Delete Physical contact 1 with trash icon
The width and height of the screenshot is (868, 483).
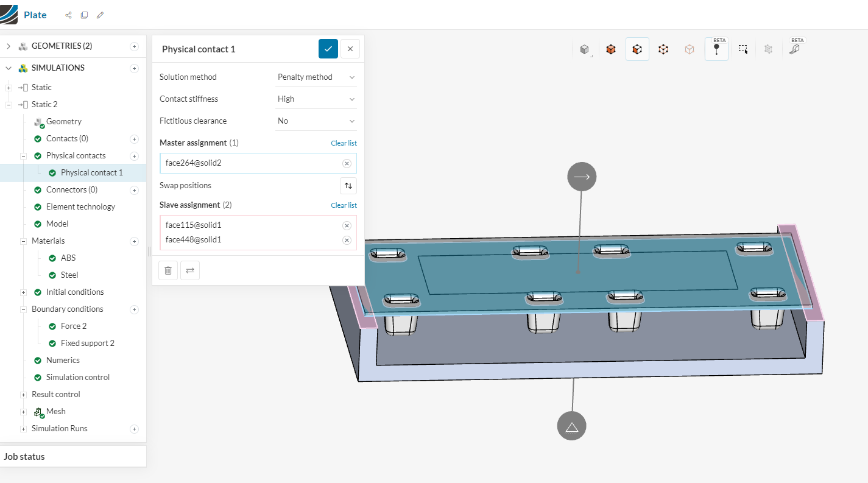168,270
